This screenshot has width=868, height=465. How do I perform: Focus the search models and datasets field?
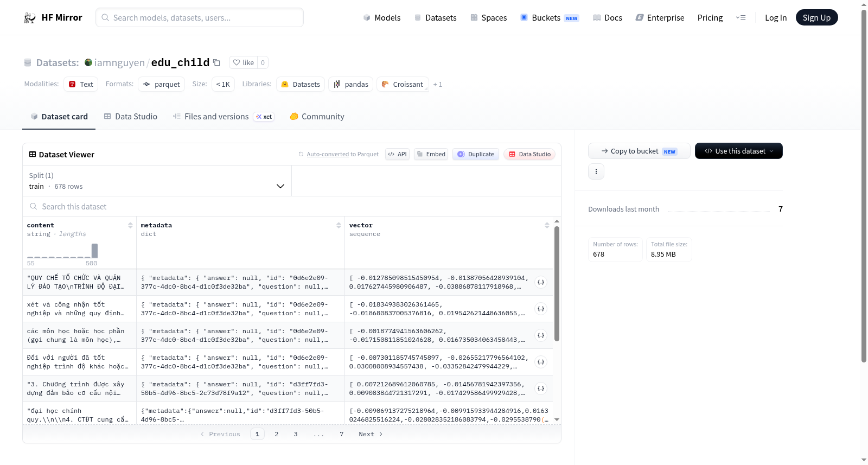[x=200, y=17]
